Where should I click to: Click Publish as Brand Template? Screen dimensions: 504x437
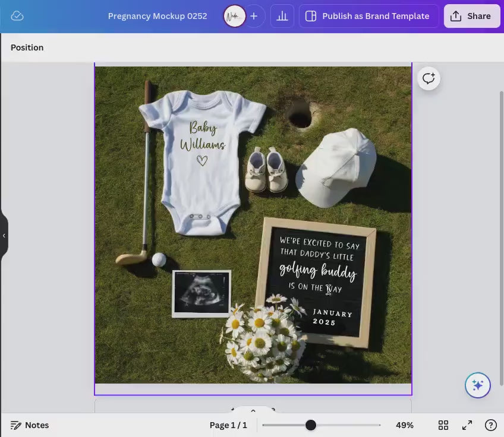368,16
